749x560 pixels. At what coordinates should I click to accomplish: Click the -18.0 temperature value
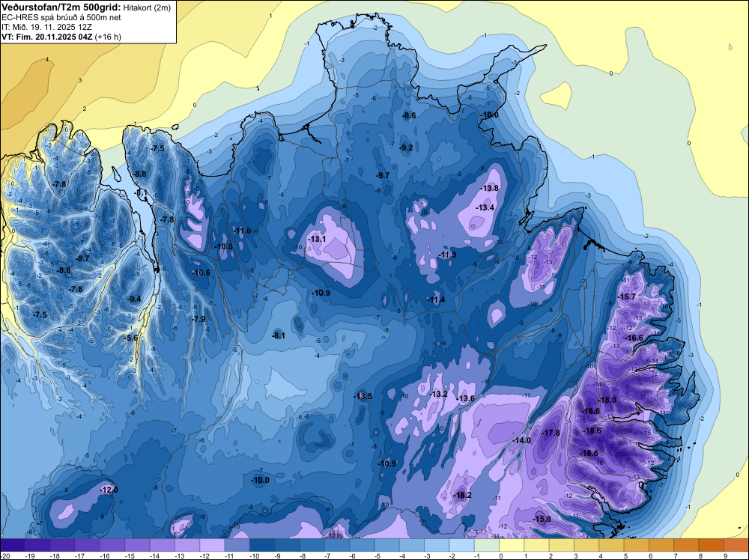coord(607,401)
